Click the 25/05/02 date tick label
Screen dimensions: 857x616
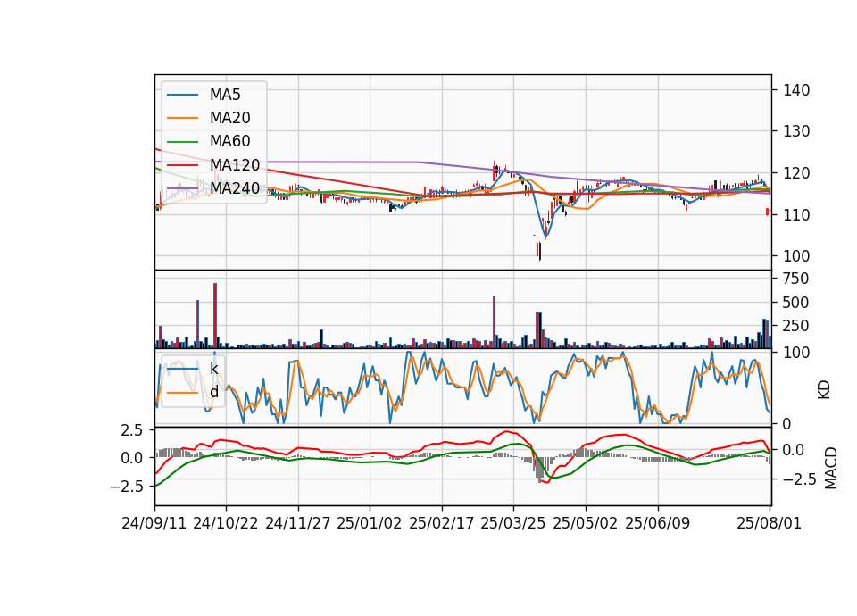586,523
